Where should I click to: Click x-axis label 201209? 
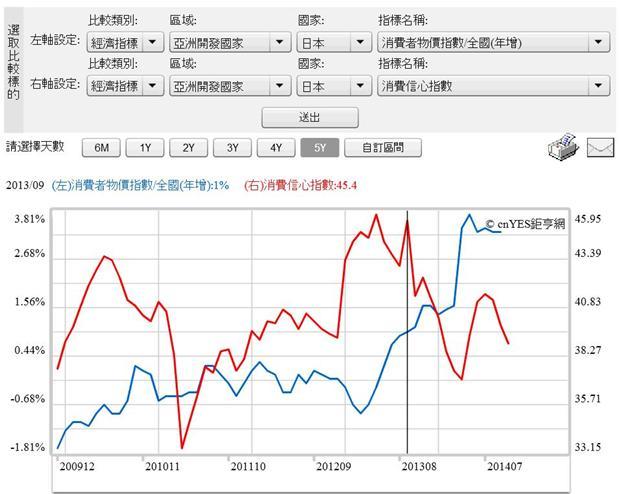(x=333, y=467)
